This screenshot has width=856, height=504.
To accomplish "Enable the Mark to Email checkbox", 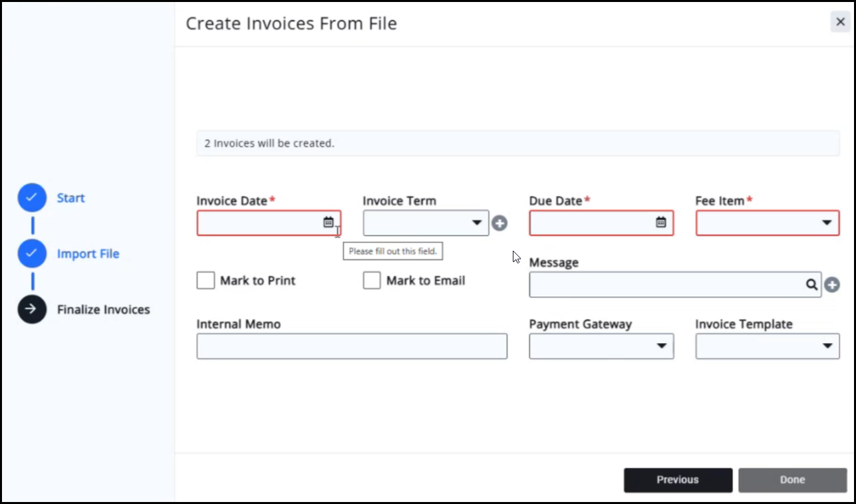I will 372,281.
